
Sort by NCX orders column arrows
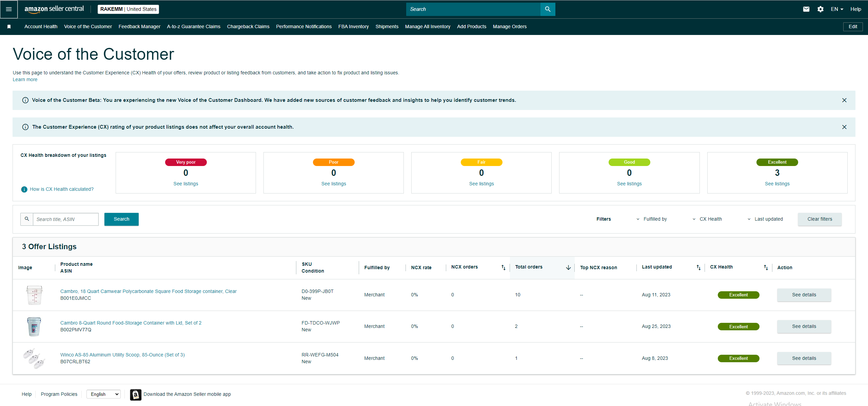click(504, 267)
